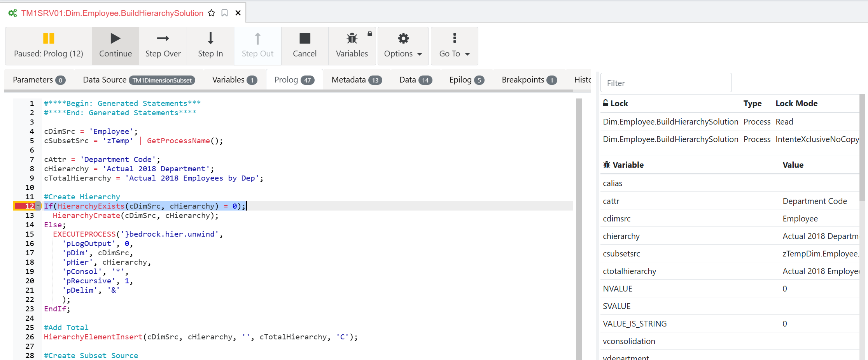Image resolution: width=868 pixels, height=360 pixels.
Task: Select the Prolog tab
Action: 294,80
